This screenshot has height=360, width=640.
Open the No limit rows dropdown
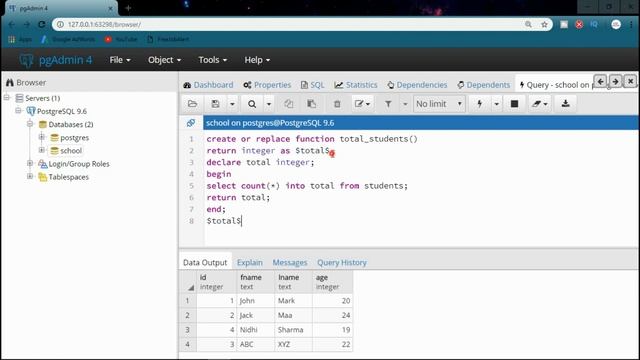click(439, 104)
